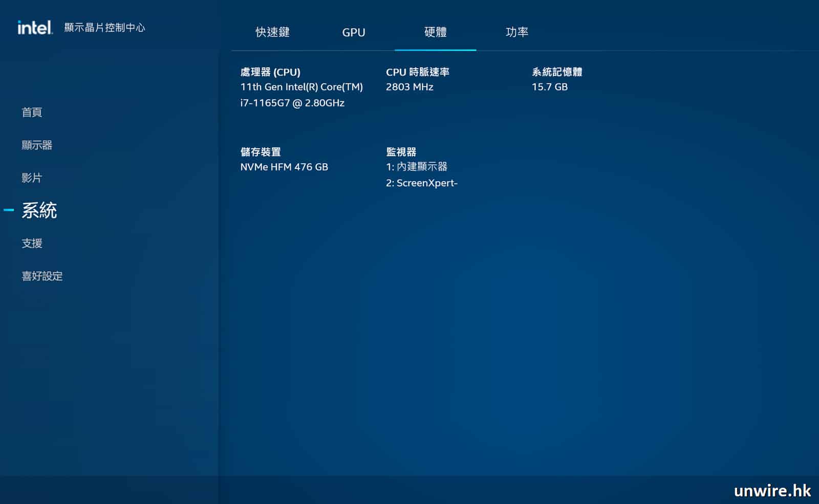This screenshot has width=819, height=504.
Task: Click the Intel logo
Action: point(35,28)
